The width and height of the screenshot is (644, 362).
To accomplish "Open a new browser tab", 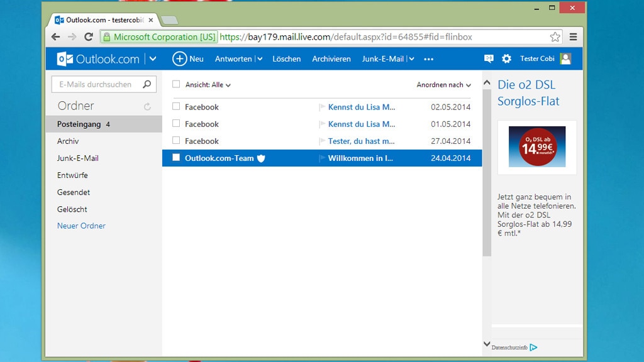I will point(169,20).
